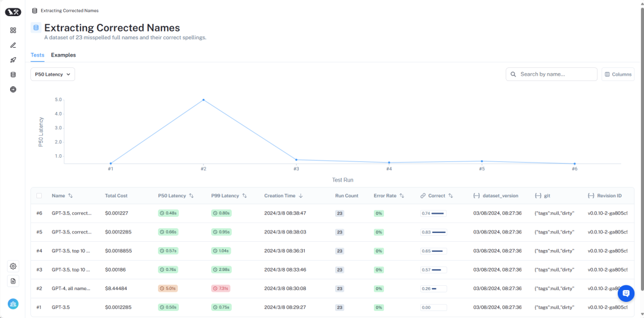
Task: Open the dashboard grid icon in sidebar
Action: (x=13, y=30)
